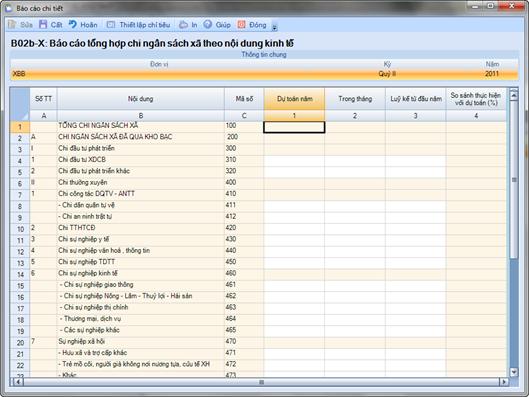Click Dự toán năm cell for Chi đầu tư XDCB

tap(294, 160)
